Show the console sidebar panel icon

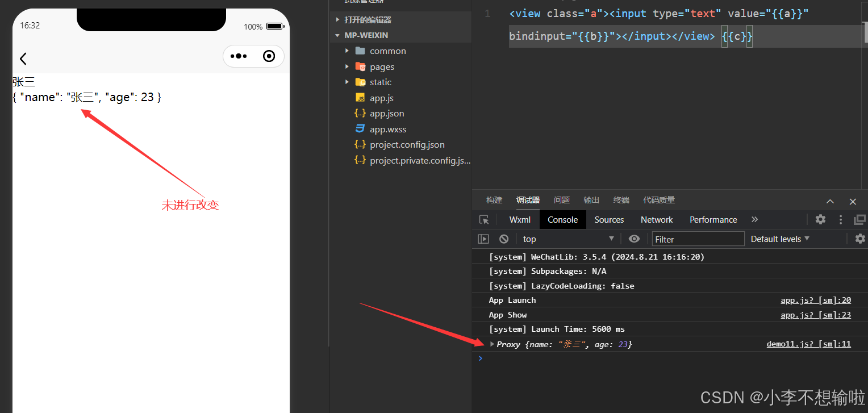click(483, 239)
